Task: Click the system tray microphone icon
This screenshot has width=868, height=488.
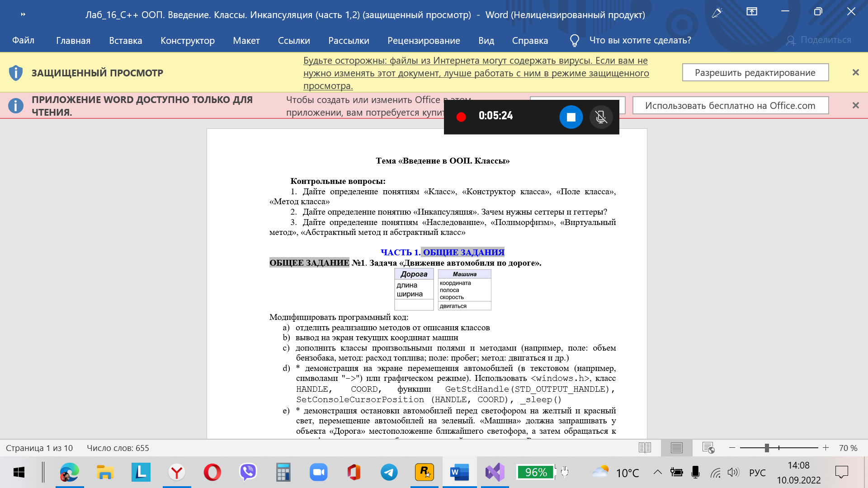Action: tap(695, 473)
